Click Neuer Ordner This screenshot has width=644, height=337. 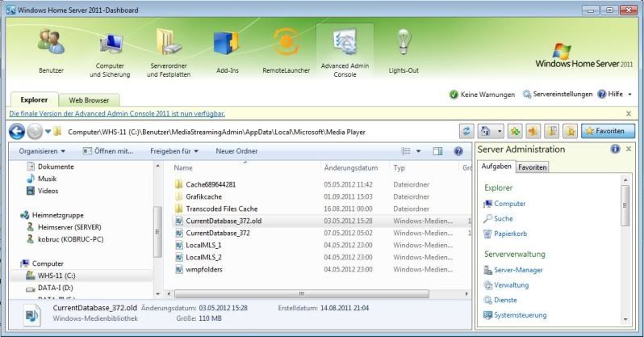tap(236, 151)
